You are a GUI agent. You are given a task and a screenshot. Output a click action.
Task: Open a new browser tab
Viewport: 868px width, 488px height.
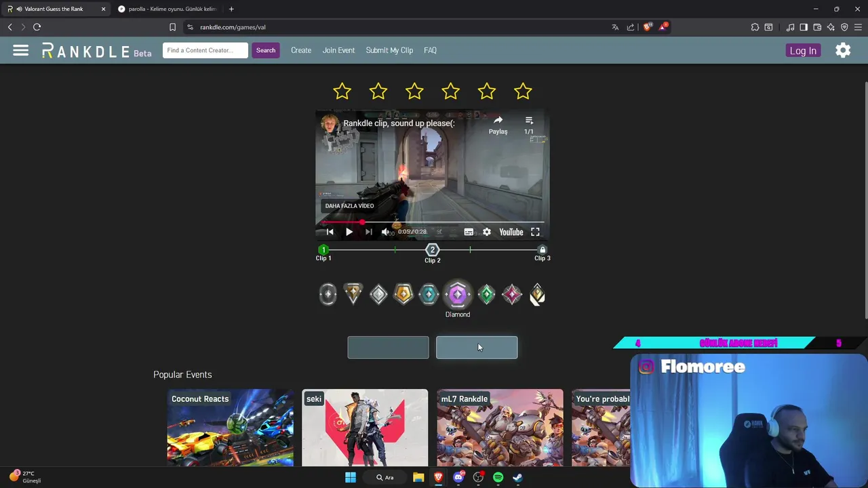click(x=231, y=9)
